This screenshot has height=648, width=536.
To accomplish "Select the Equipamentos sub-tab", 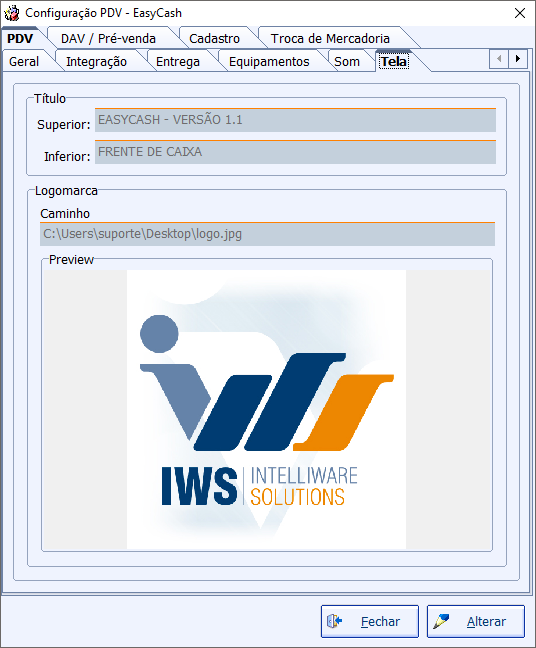I will point(269,62).
